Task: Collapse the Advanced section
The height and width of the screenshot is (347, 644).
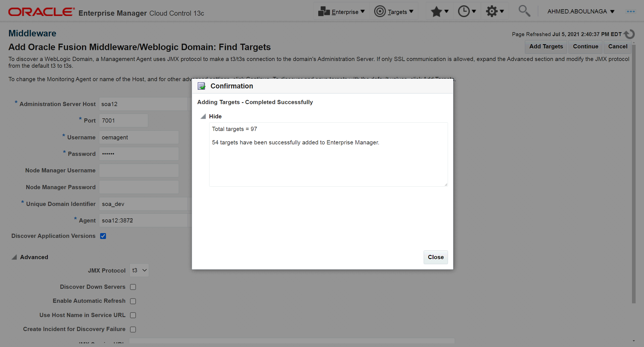Action: (14, 257)
